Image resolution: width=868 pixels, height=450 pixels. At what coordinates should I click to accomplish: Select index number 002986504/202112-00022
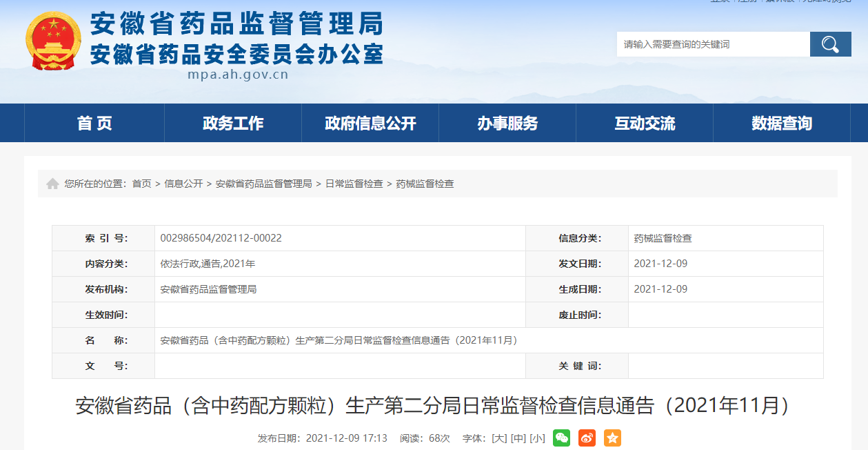pyautogui.click(x=221, y=238)
